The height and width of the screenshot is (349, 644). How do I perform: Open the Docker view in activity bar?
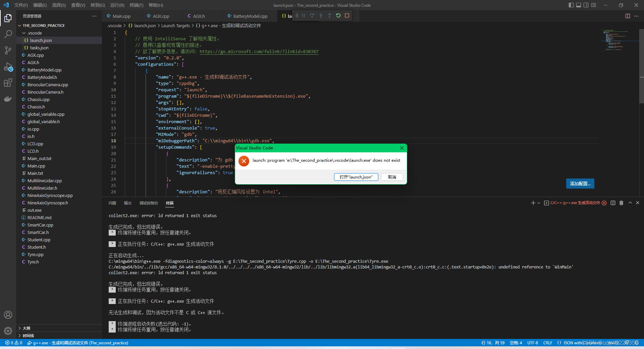click(8, 99)
